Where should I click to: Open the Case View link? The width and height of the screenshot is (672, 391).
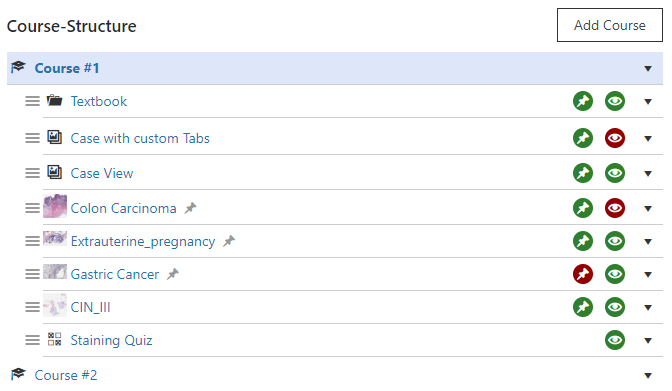point(102,173)
